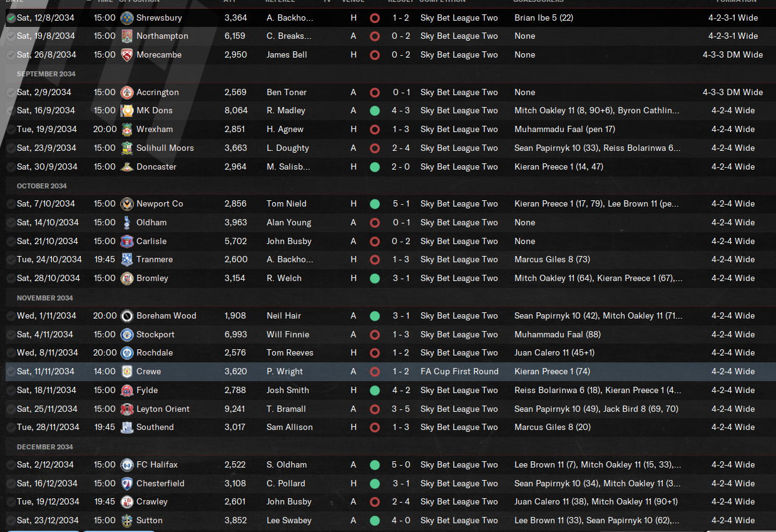The height and width of the screenshot is (532, 776).
Task: Click the Tranmere club crest
Action: tap(127, 260)
